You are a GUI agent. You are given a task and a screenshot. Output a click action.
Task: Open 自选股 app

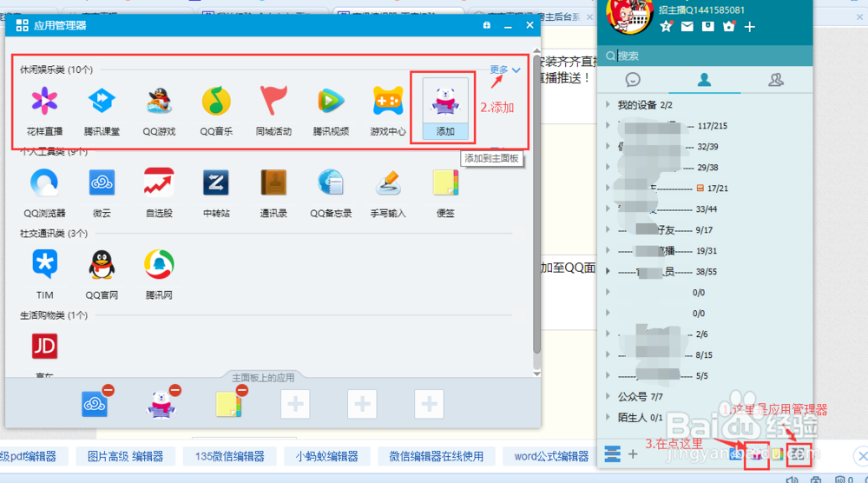160,183
